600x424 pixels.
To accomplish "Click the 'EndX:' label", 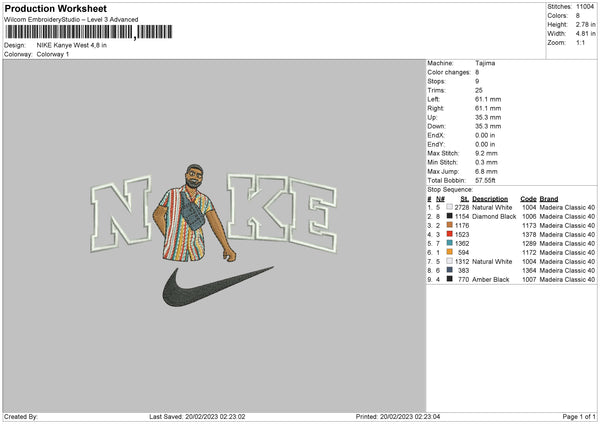I will point(436,135).
